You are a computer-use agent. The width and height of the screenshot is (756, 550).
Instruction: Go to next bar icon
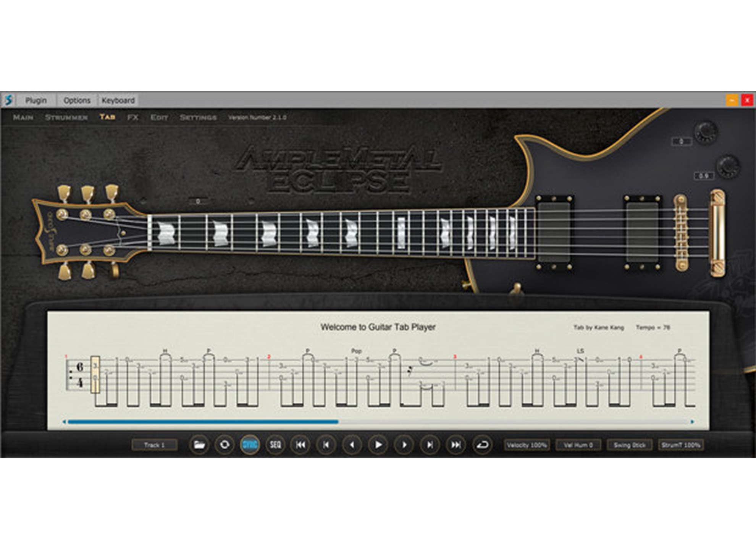tap(430, 445)
